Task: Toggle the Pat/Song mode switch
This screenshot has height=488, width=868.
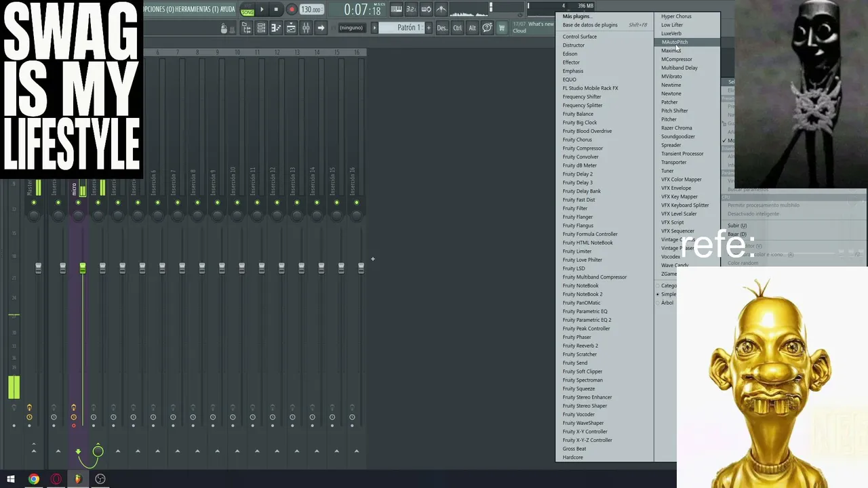Action: pos(248,9)
